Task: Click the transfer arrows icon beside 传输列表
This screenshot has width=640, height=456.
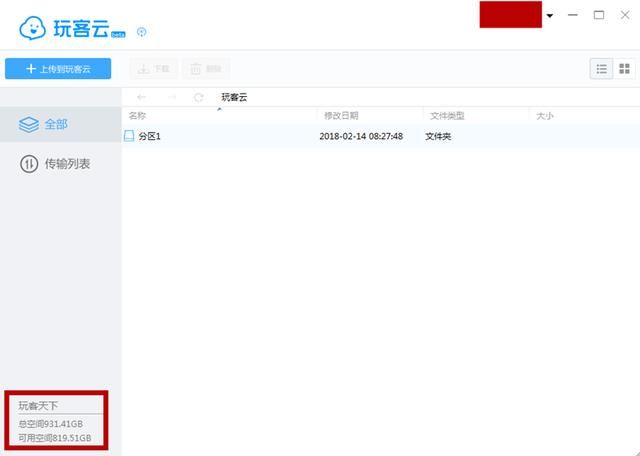Action: click(x=29, y=164)
